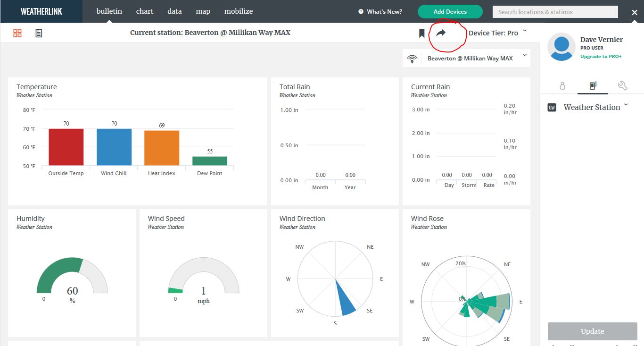
Task: Click the Rate label in Current Rain
Action: tap(489, 185)
